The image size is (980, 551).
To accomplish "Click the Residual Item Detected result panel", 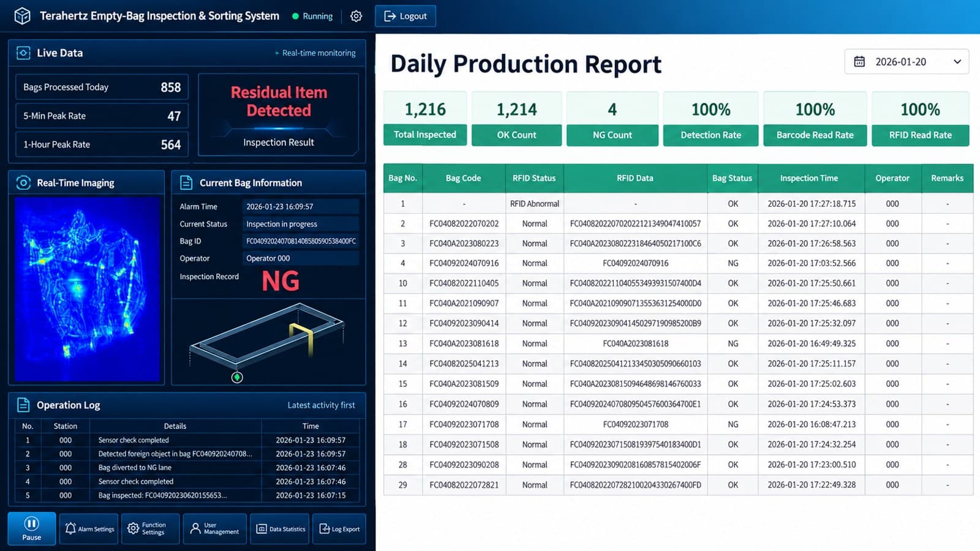I will point(279,114).
